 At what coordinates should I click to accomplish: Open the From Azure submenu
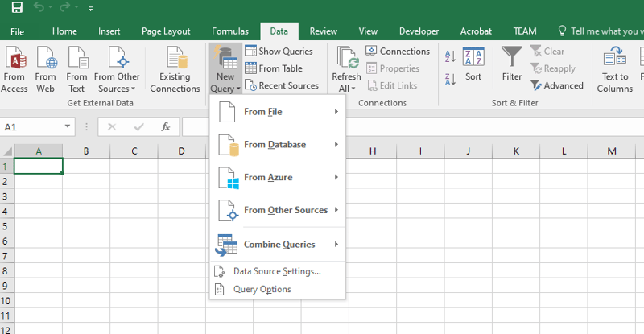[x=277, y=177]
